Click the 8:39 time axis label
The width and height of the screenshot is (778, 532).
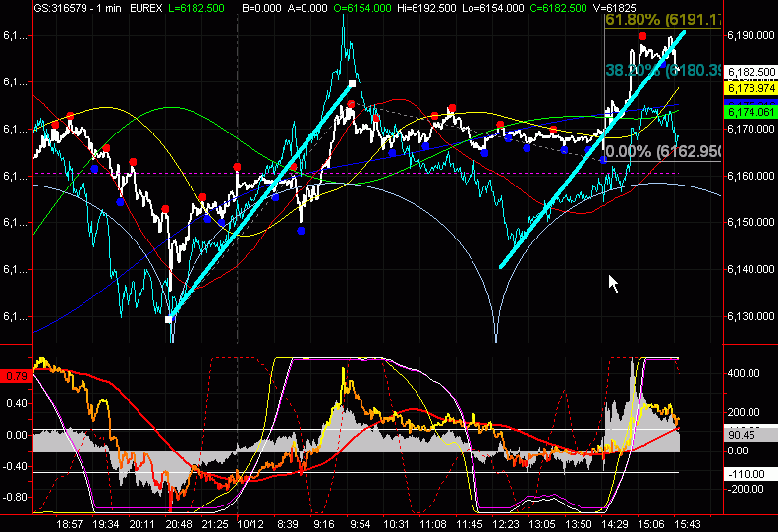coord(287,524)
